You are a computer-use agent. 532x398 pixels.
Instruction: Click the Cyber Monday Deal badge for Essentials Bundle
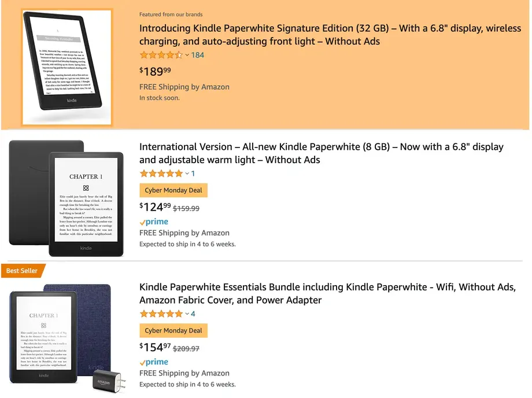173,331
